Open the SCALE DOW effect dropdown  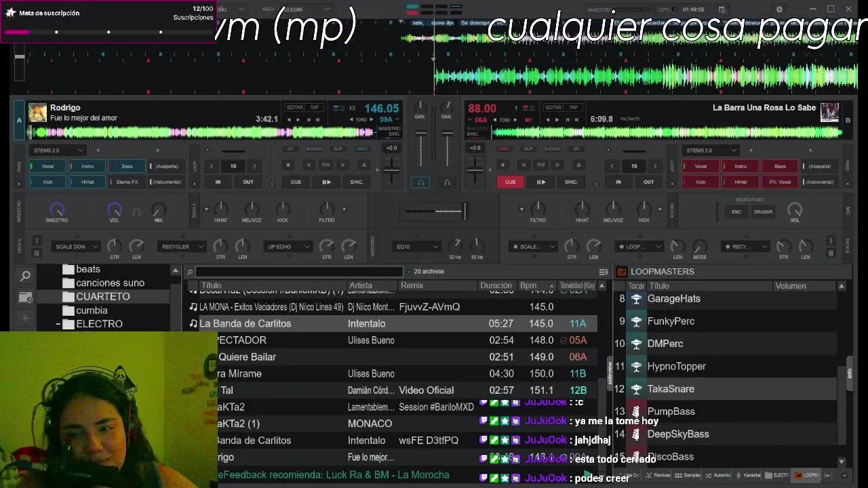tap(76, 247)
